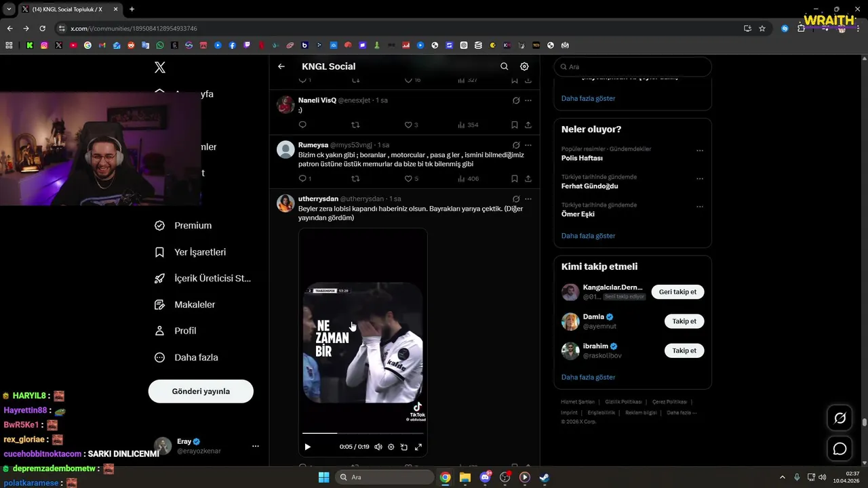Screen dimensions: 868x488
Task: Open İçerik Üreticisi Stüdyosu in sidebar
Action: pyautogui.click(x=203, y=279)
